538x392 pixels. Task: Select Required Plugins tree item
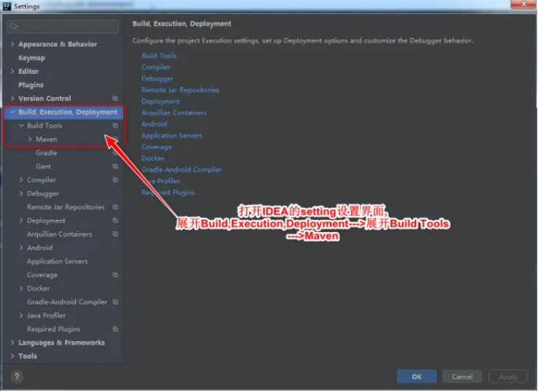53,329
